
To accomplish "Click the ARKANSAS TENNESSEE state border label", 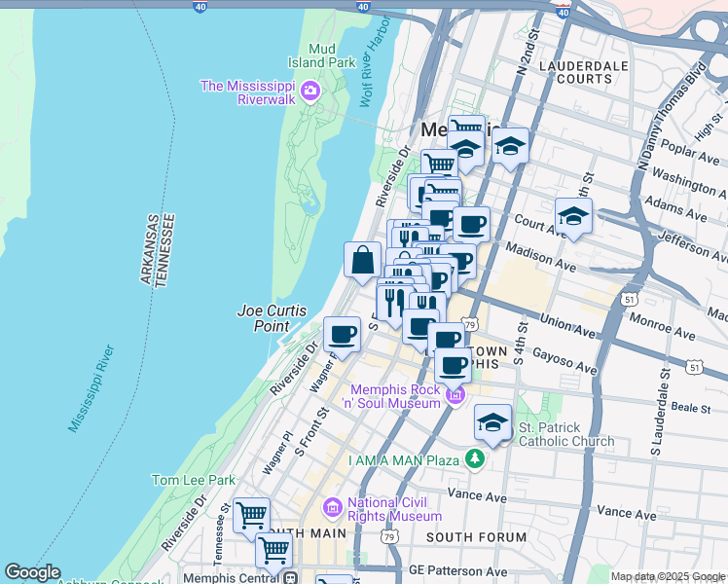I will pos(158,251).
